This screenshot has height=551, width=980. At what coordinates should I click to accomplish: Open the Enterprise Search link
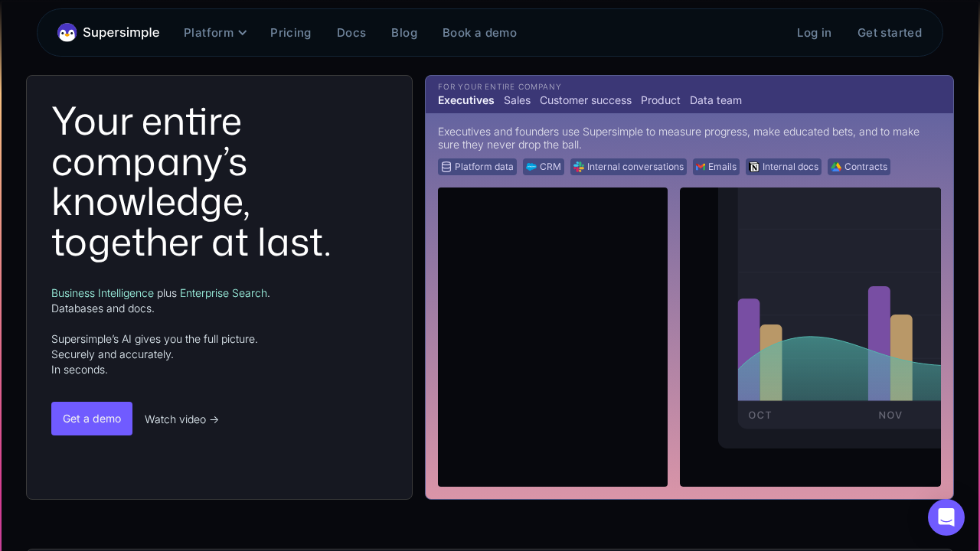[223, 293]
